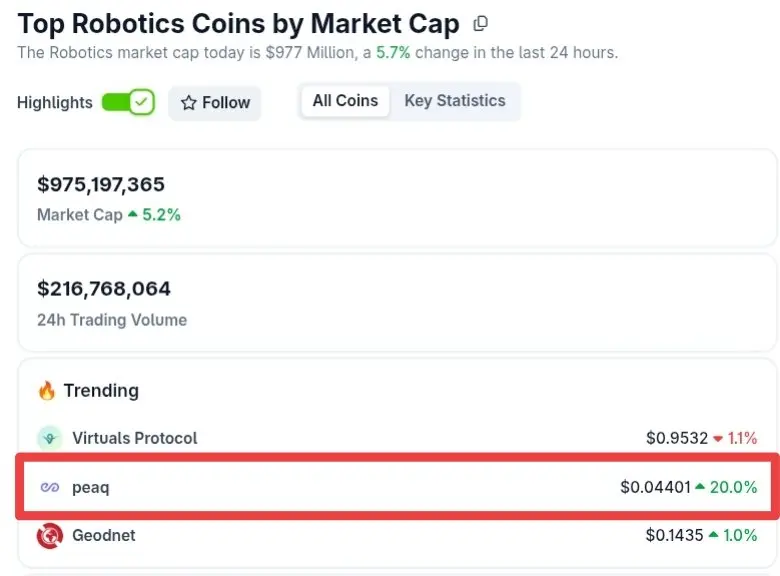
Task: Click the red down arrow for Virtuals Protocol
Action: click(x=717, y=439)
